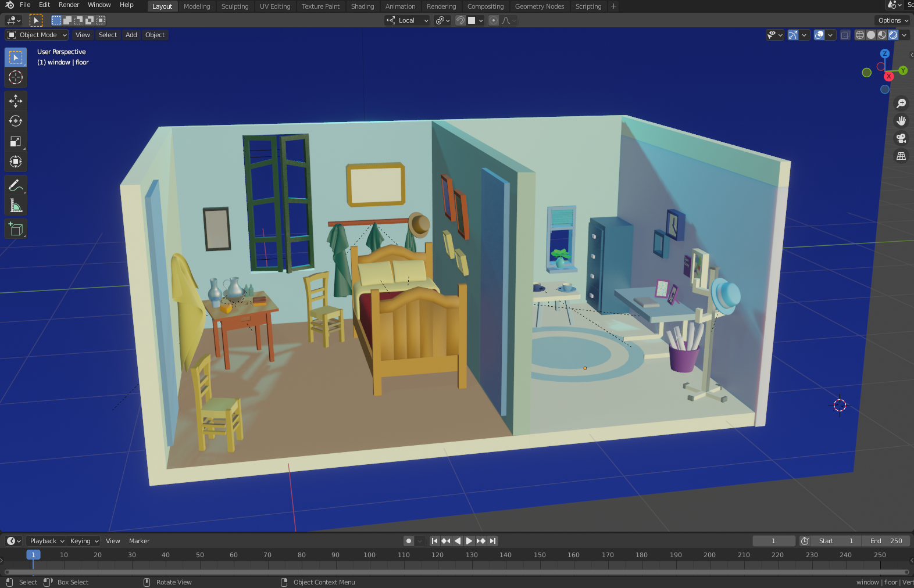Switch to the Shading workspace tab
Viewport: 914px width, 588px height.
362,6
